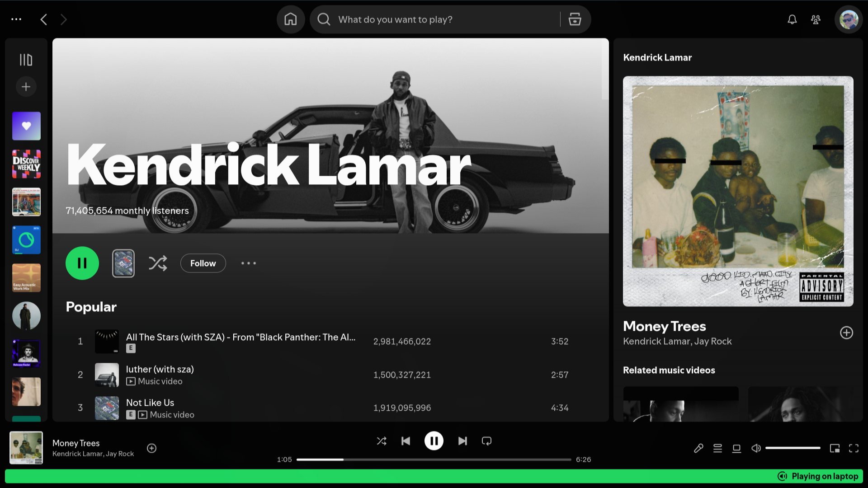This screenshot has height=488, width=868.
Task: Open the Release Radar playlist in sidebar
Action: [x=26, y=354]
